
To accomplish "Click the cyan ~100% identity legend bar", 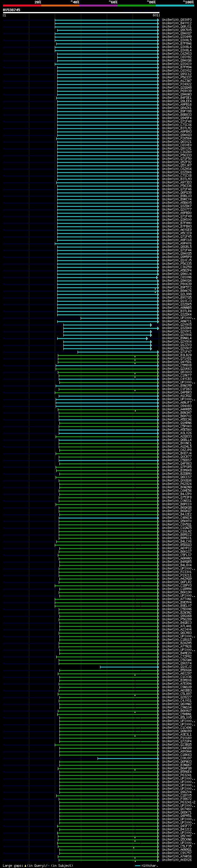I will [x=175, y=6].
